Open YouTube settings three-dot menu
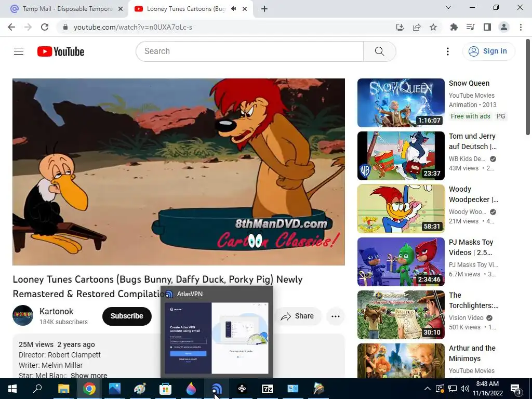The image size is (532, 399). pos(447,51)
